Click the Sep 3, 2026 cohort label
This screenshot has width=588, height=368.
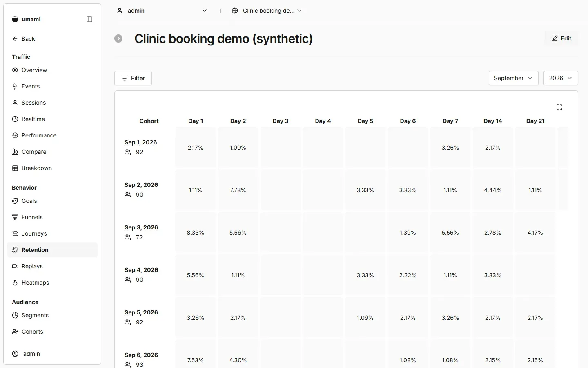pos(141,227)
